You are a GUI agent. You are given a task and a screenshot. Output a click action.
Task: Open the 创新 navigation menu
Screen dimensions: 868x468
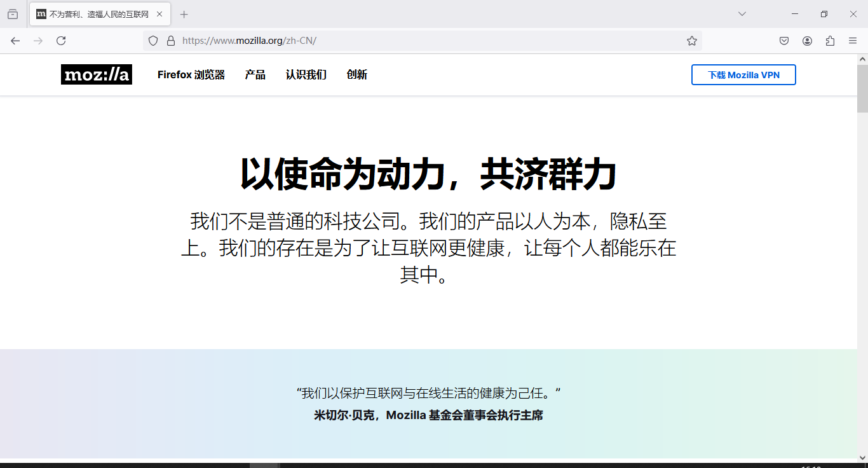coord(357,75)
